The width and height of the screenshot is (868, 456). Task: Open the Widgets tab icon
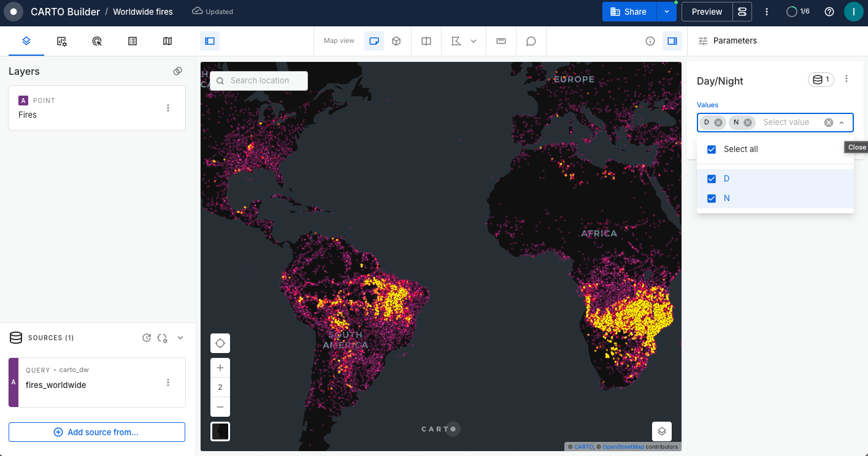(x=61, y=41)
